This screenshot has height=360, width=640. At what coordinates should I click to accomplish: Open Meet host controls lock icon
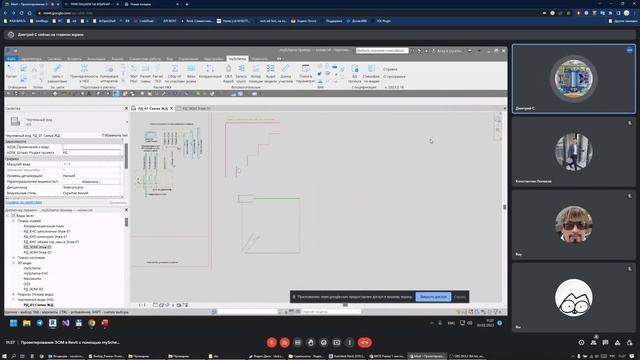click(x=629, y=342)
